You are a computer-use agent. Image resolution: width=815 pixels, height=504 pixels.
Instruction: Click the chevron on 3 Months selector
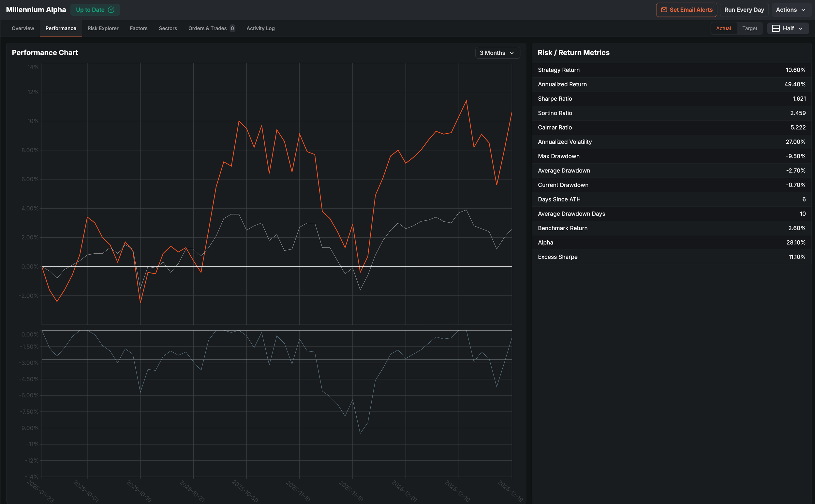click(512, 53)
